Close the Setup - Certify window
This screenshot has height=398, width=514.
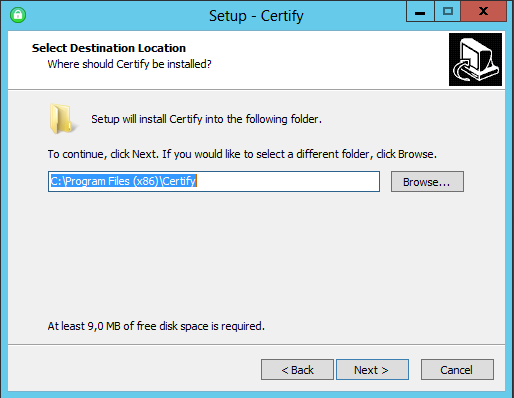coord(483,12)
